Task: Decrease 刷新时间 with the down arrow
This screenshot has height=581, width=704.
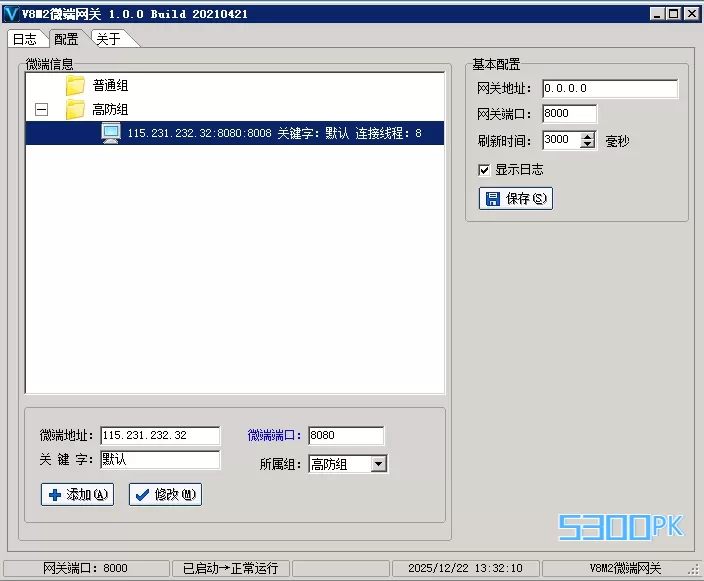Action: (587, 144)
